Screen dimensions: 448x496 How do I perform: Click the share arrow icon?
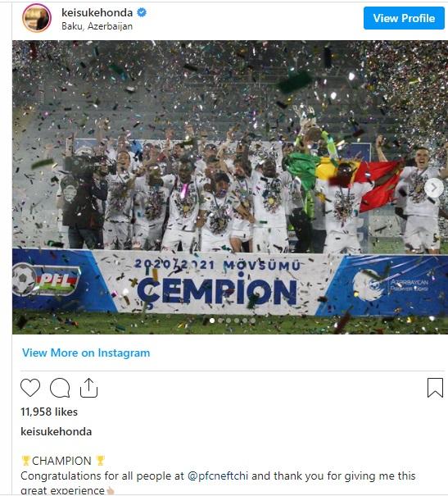pos(88,388)
